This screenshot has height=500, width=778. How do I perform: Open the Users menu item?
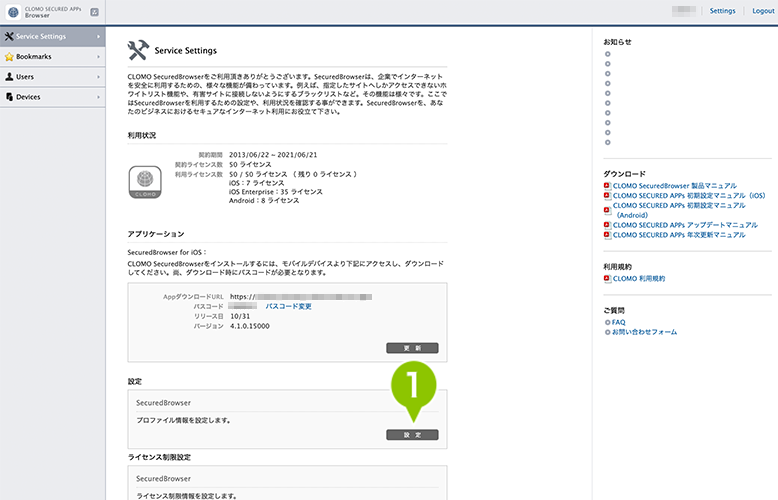pos(53,77)
